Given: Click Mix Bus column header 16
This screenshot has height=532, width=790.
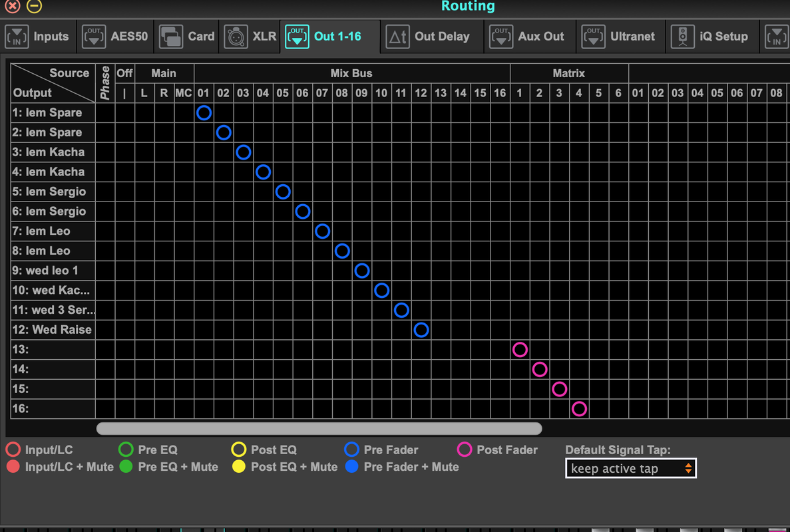Looking at the screenshot, I should [x=500, y=93].
